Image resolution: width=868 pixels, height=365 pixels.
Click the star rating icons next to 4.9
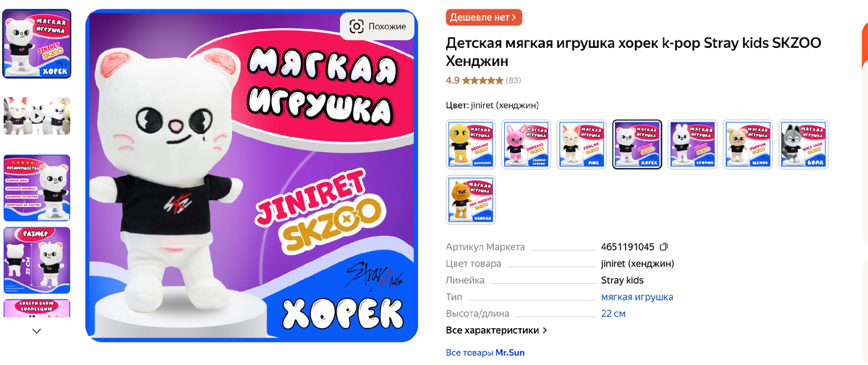482,80
